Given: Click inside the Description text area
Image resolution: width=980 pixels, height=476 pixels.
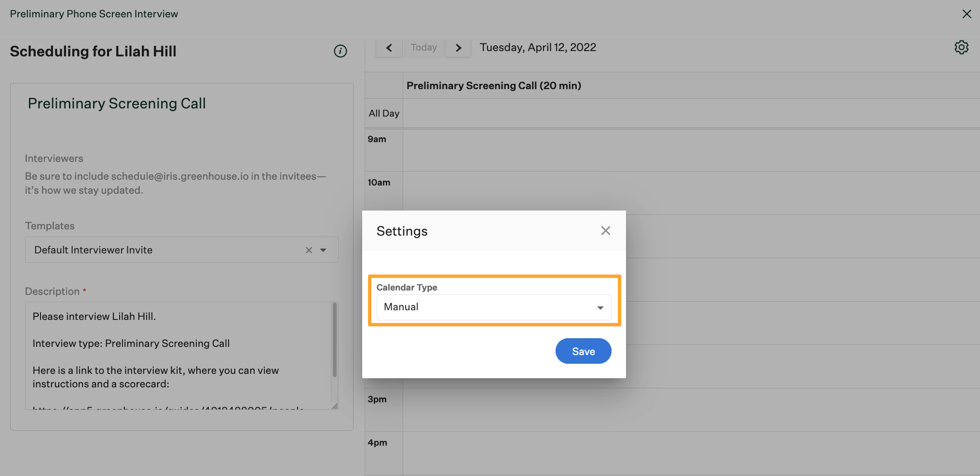Looking at the screenshot, I should coord(178,356).
